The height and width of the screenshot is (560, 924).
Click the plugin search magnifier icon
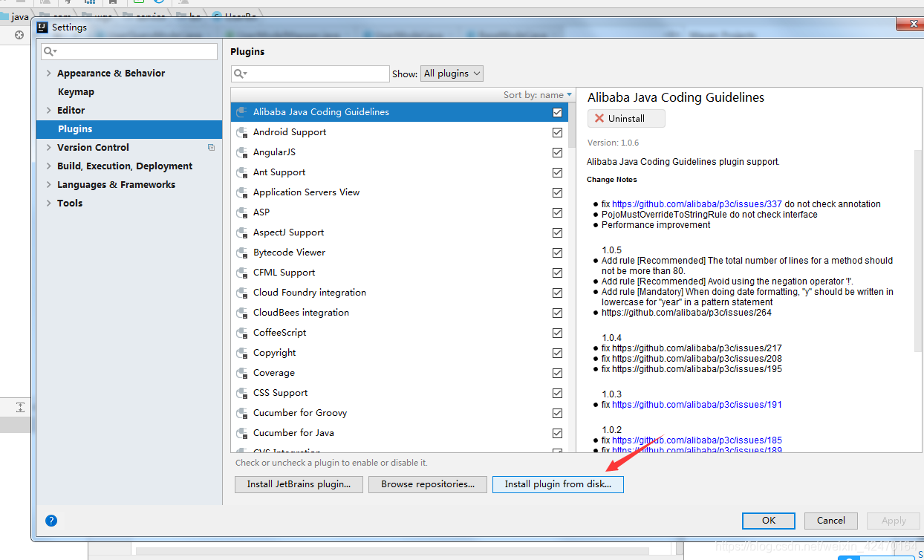click(239, 74)
